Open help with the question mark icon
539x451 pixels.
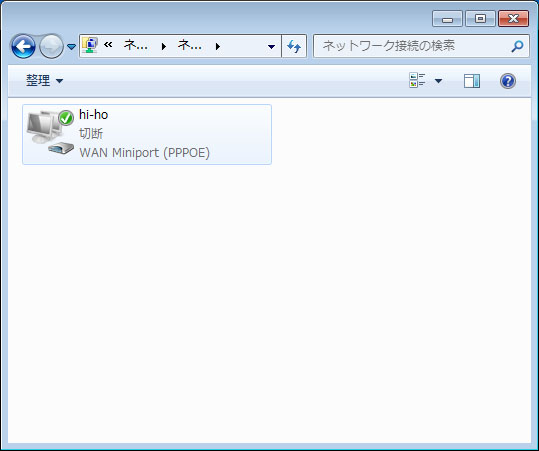pos(508,81)
